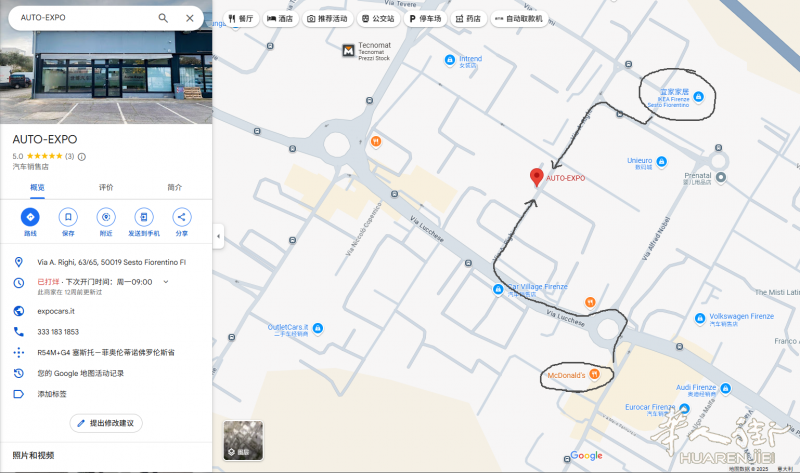Image resolution: width=800 pixels, height=473 pixels.
Task: Click the McDonald's restaurant marker icon
Action: [594, 374]
